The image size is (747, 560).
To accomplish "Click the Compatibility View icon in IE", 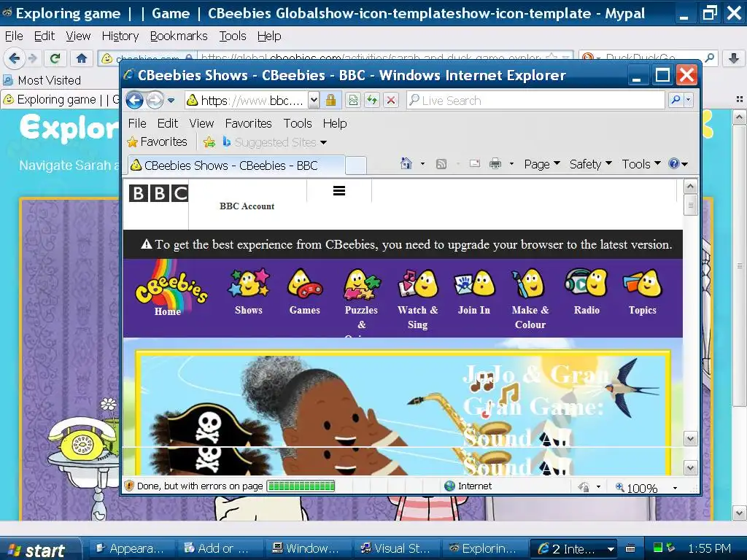I will coord(353,100).
